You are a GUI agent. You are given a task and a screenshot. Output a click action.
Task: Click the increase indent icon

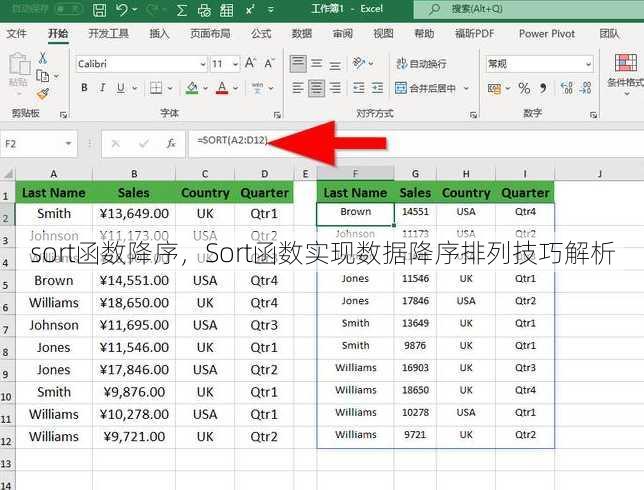click(x=377, y=88)
